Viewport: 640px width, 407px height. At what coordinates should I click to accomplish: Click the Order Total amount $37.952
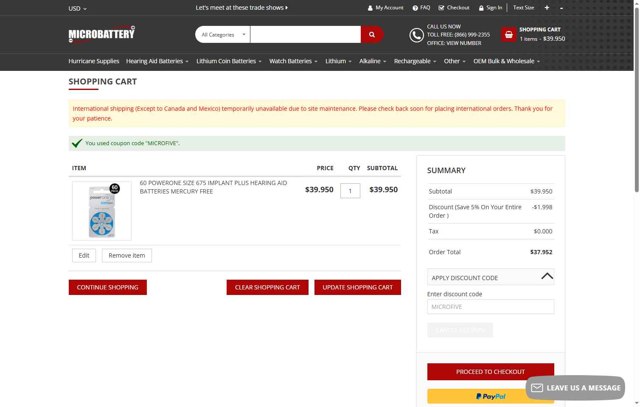(541, 252)
